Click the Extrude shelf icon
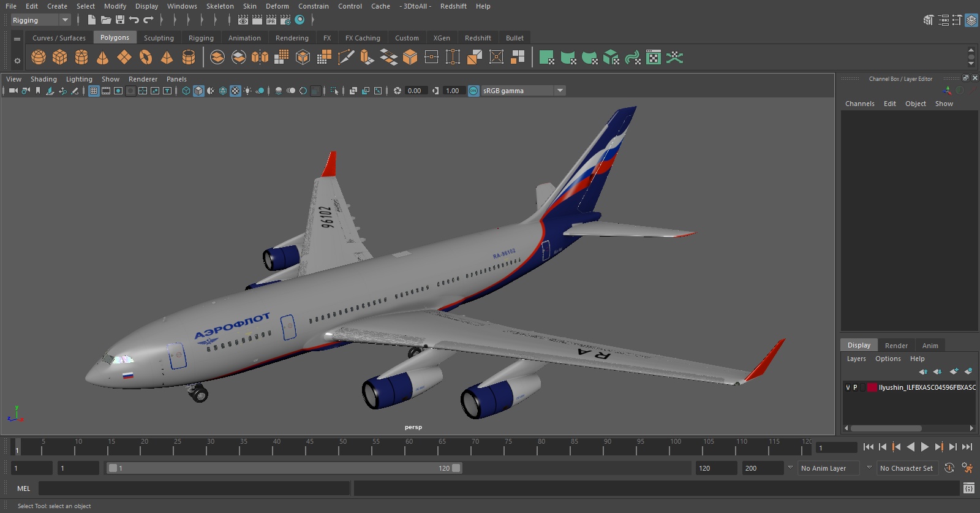The height and width of the screenshot is (513, 980). [367, 58]
